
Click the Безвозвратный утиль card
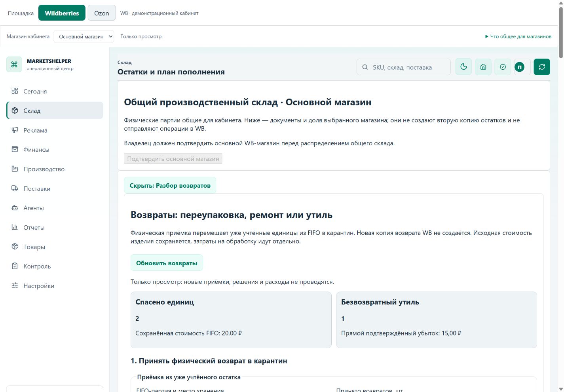[437, 320]
